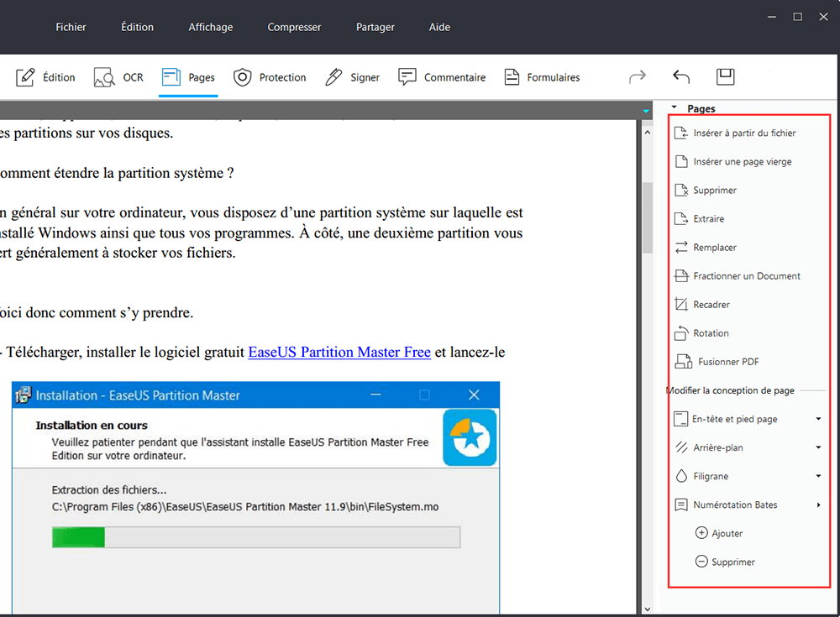Click the Recadrer crop icon
The width and height of the screenshot is (840, 617).
click(681, 304)
